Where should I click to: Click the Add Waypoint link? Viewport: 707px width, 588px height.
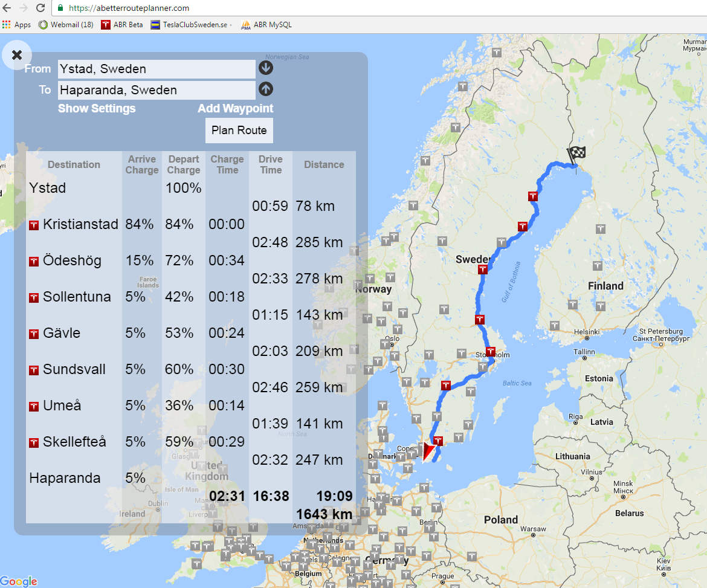(x=236, y=109)
